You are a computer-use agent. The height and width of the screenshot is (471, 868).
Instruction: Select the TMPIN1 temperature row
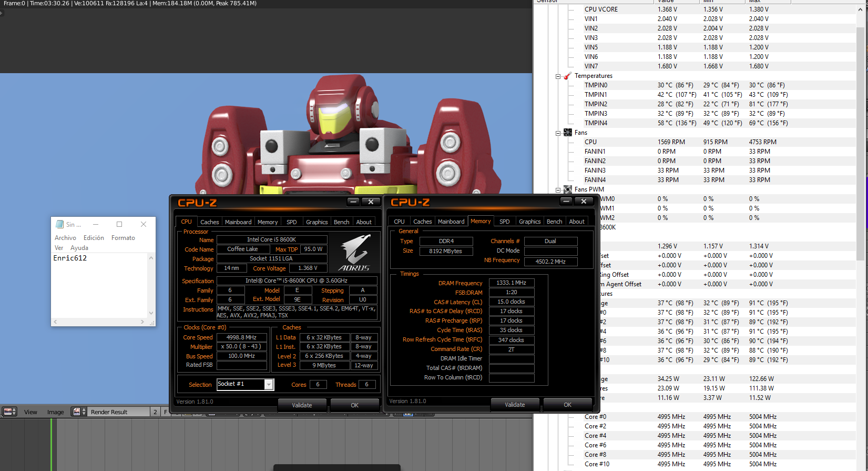pyautogui.click(x=694, y=95)
